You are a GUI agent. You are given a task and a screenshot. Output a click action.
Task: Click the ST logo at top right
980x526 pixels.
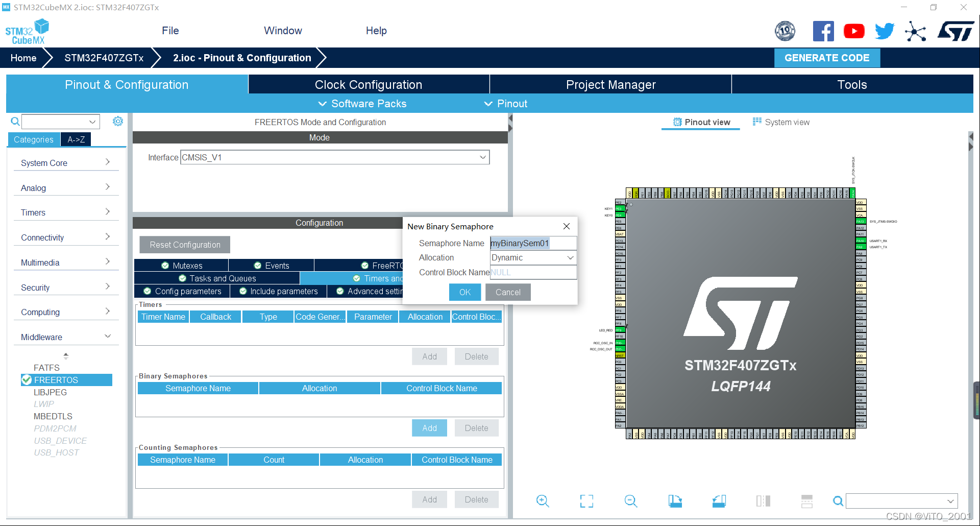pos(955,31)
